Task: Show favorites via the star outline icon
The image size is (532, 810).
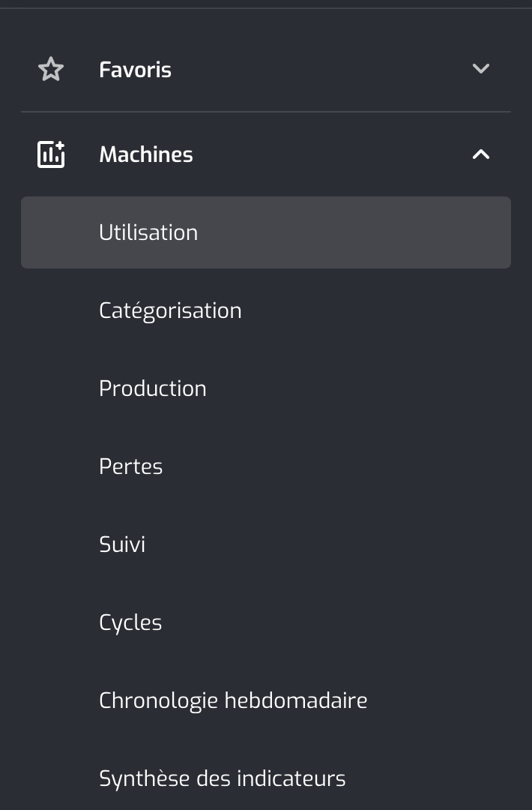Action: (x=51, y=69)
